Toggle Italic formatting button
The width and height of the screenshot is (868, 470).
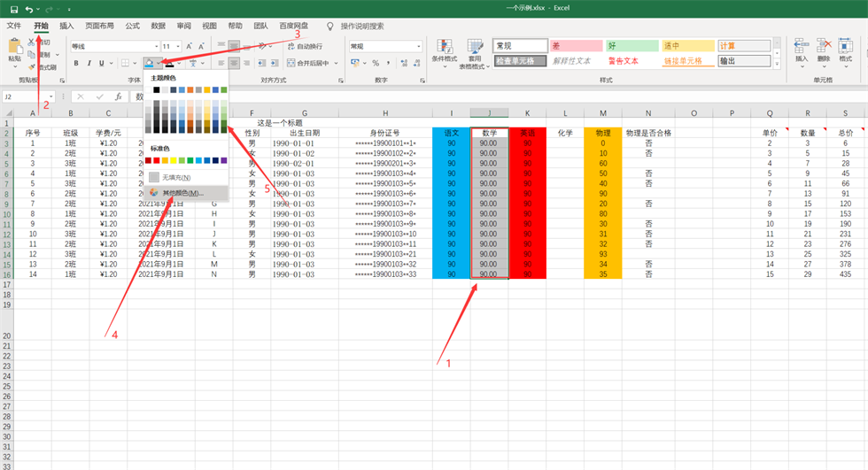point(89,63)
